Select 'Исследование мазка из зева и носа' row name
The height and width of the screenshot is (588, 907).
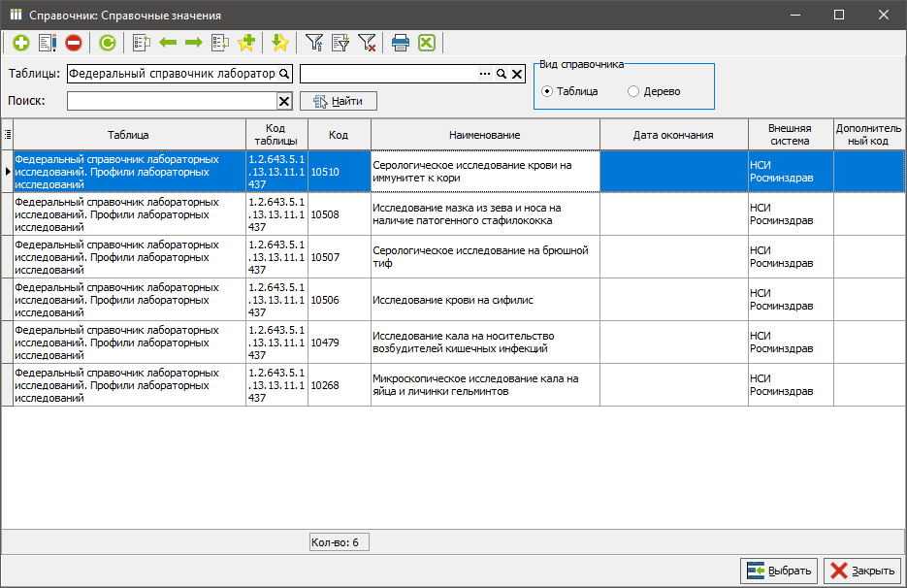(485, 214)
